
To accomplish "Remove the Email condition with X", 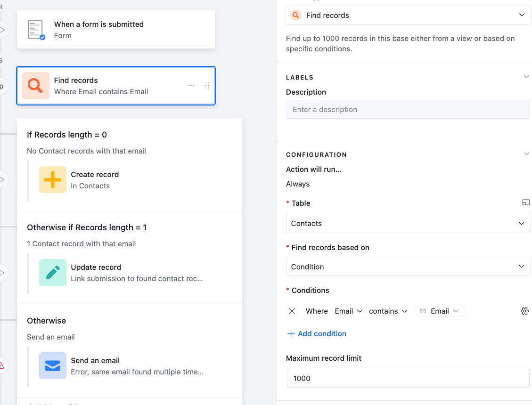I will point(292,311).
